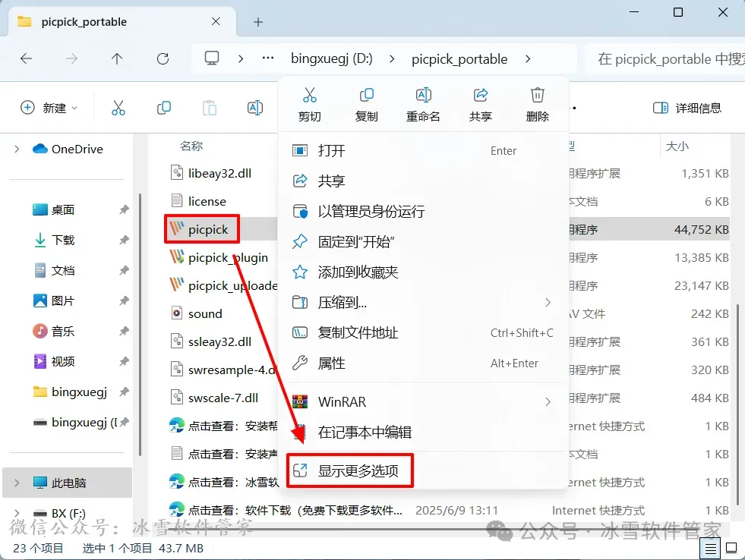Go forward with the right arrow
This screenshot has height=560, width=745.
coord(71,59)
